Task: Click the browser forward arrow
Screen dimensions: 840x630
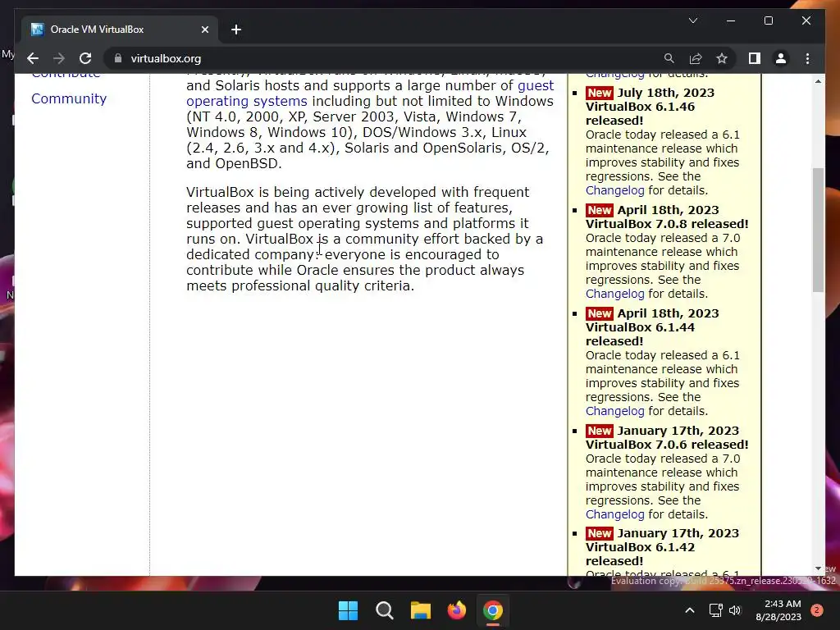Action: (x=59, y=58)
